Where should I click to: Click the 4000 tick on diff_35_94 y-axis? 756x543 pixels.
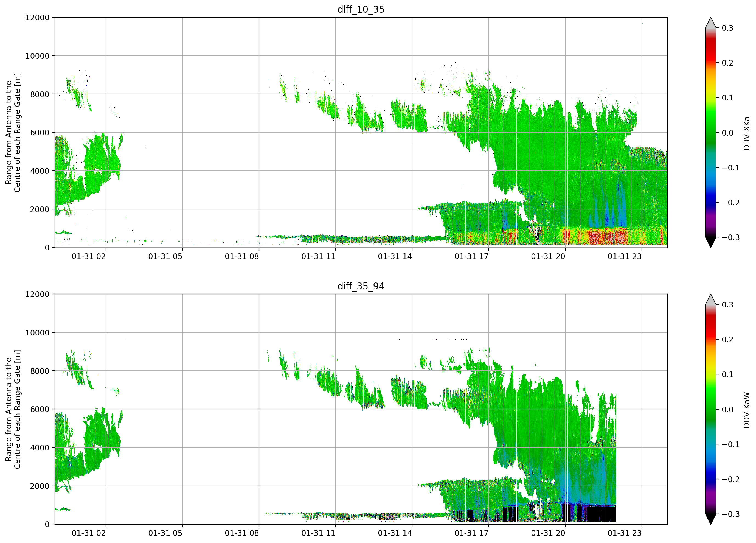click(x=40, y=448)
